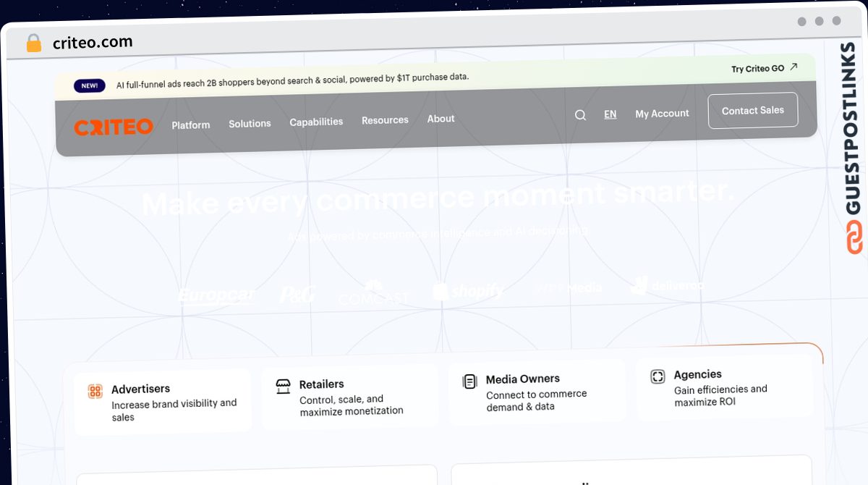Image resolution: width=868 pixels, height=485 pixels.
Task: Open the Advertisers card
Action: tap(163, 402)
